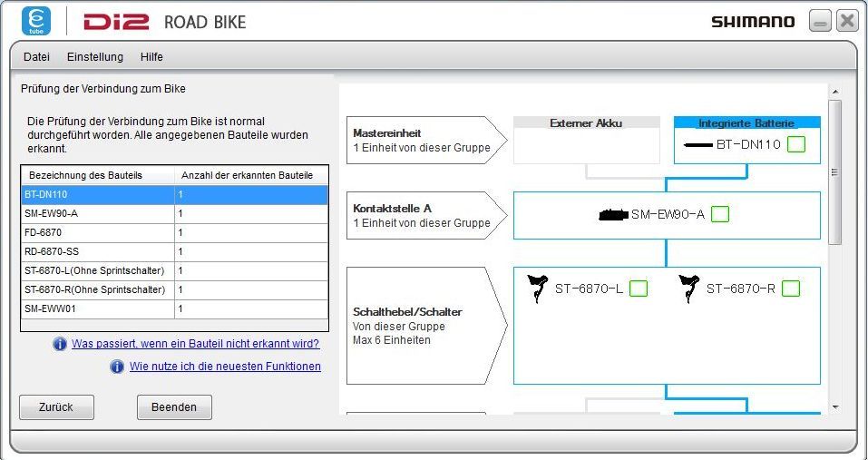Click info icon beside newest functions link
This screenshot has height=460, width=868.
point(117,367)
